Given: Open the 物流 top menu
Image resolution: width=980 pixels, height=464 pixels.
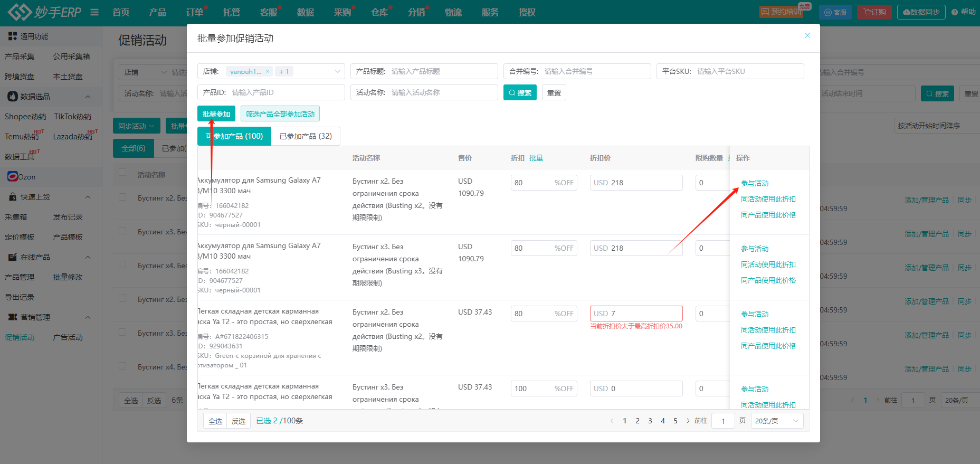Looking at the screenshot, I should 453,12.
